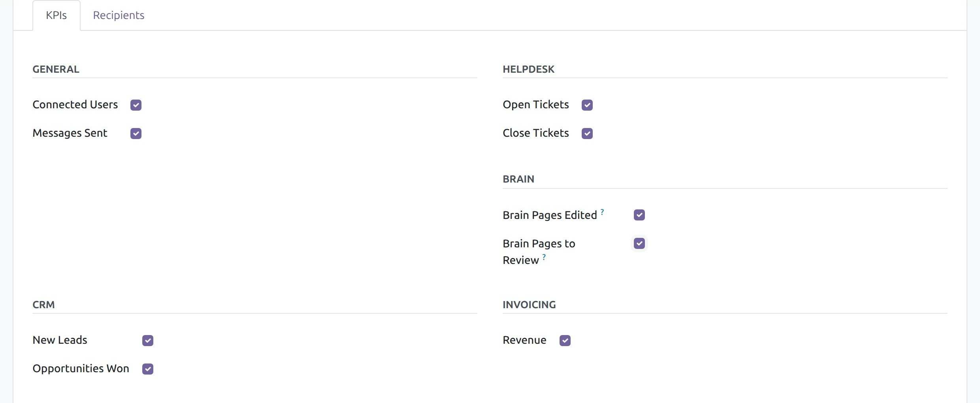Click the HELPDESK section heading
This screenshot has height=403, width=980.
(x=528, y=69)
